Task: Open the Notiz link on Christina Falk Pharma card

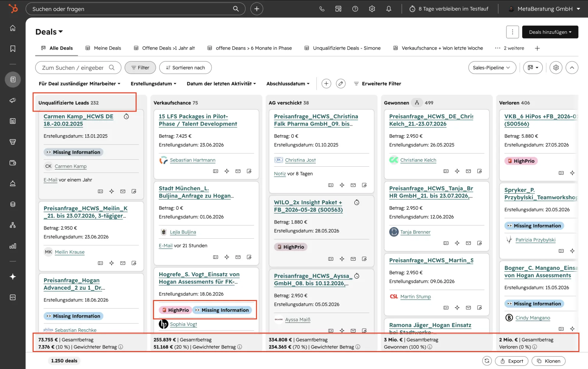Action: (280, 174)
